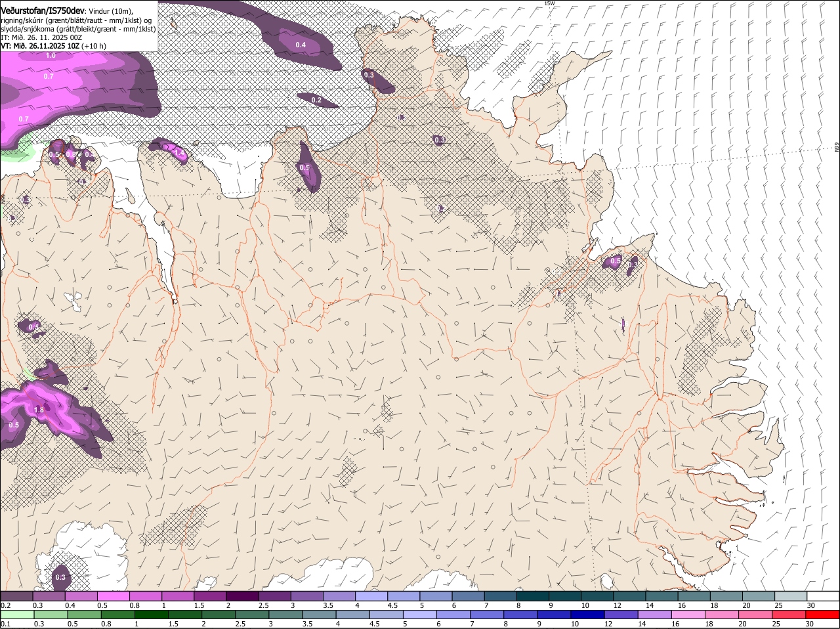Pick lower rain-scale pink swatch at 18
Image resolution: width=840 pixels, height=629 pixels.
pos(722,615)
